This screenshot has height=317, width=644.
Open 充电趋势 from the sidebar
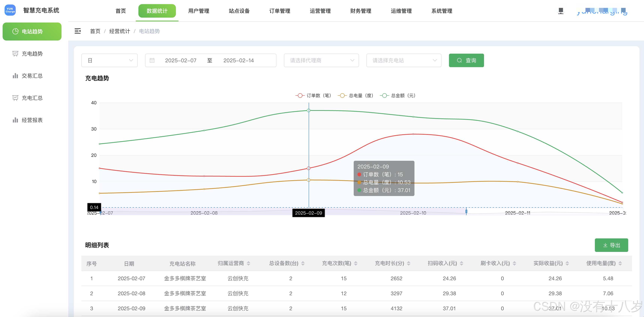[x=32, y=54]
